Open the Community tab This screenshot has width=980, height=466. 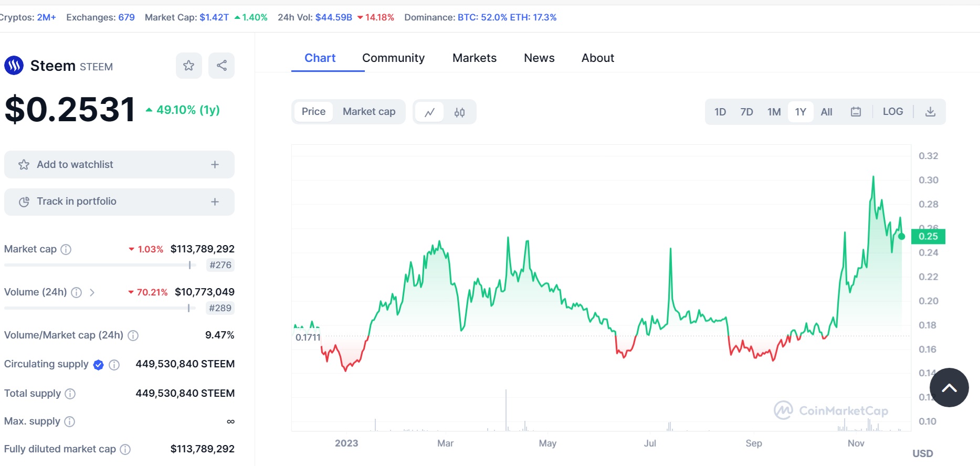pos(393,58)
